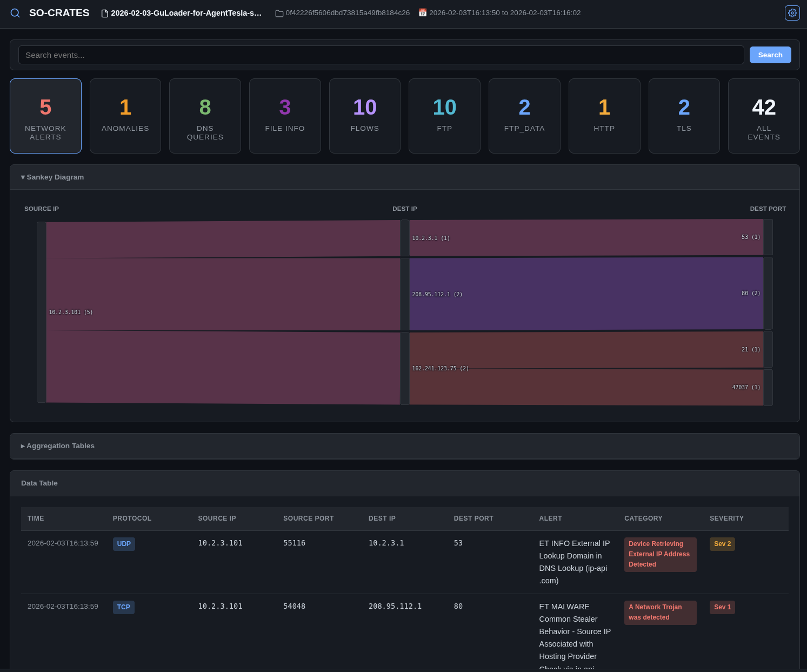Show the All Events card
The image size is (807, 672).
(764, 116)
